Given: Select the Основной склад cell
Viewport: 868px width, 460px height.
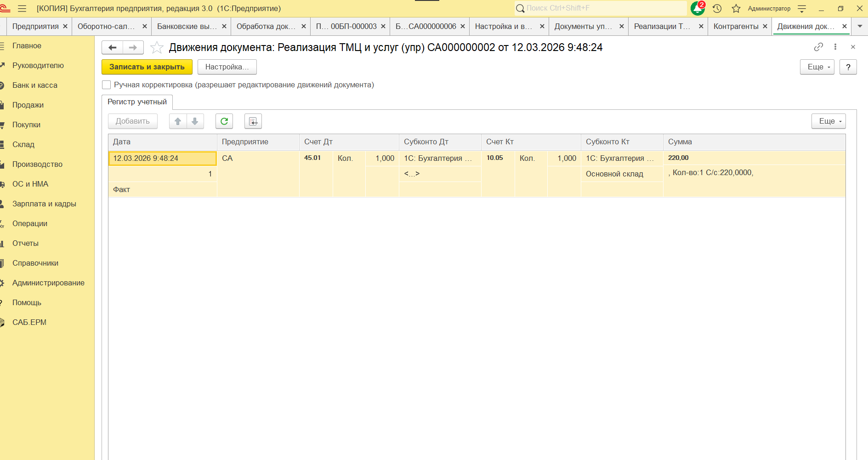Looking at the screenshot, I should pos(622,174).
